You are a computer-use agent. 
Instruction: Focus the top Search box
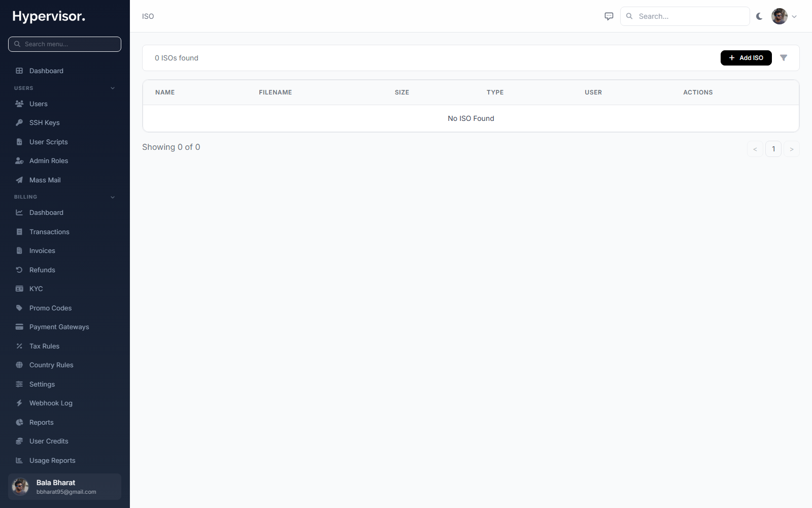[685, 16]
